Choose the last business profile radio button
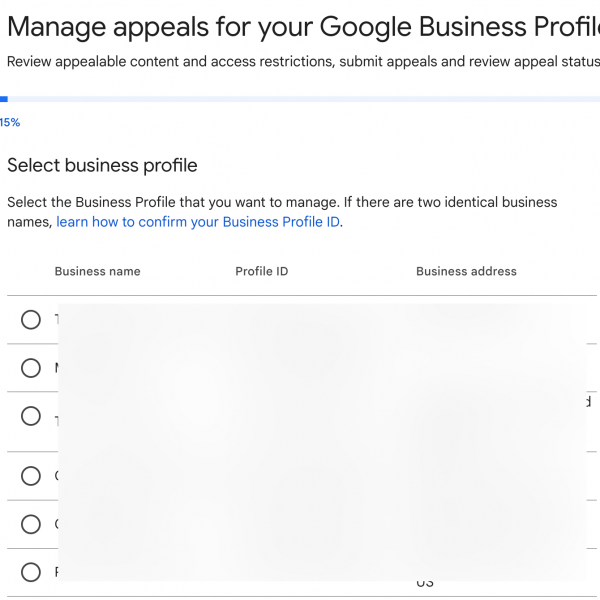Screen dimensions: 600x600 (31, 572)
